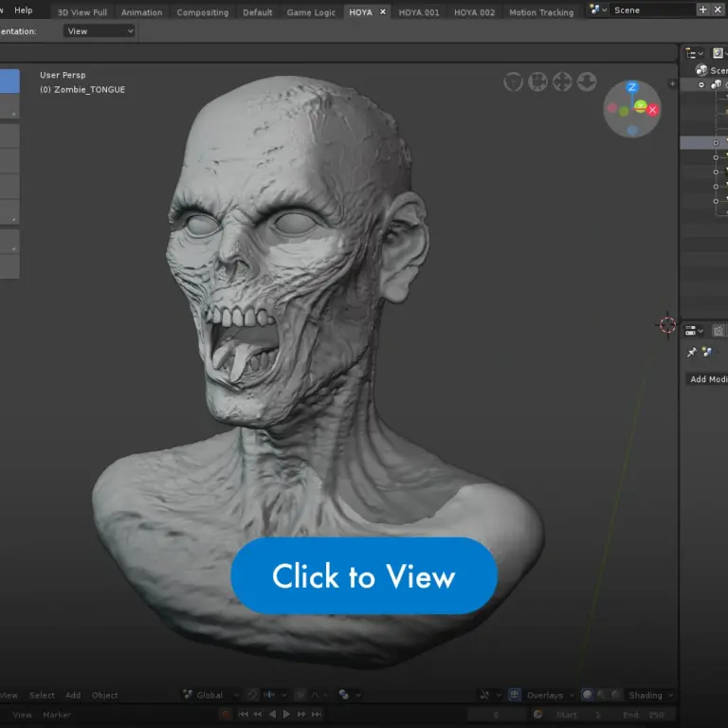This screenshot has width=728, height=728.
Task: Click the faint blue negative Z axis dot
Action: click(632, 131)
